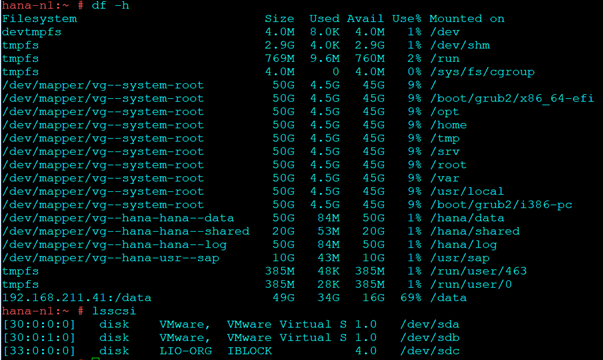Click the 'lsscsi' command text
The width and height of the screenshot is (603, 360).
click(114, 311)
